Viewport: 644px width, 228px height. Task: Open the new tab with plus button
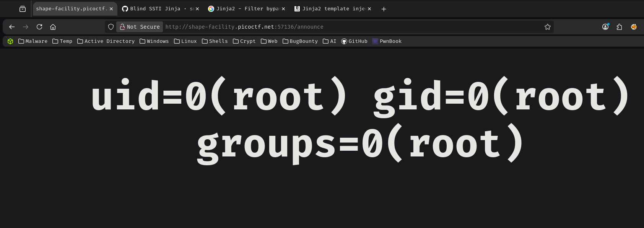tap(384, 9)
